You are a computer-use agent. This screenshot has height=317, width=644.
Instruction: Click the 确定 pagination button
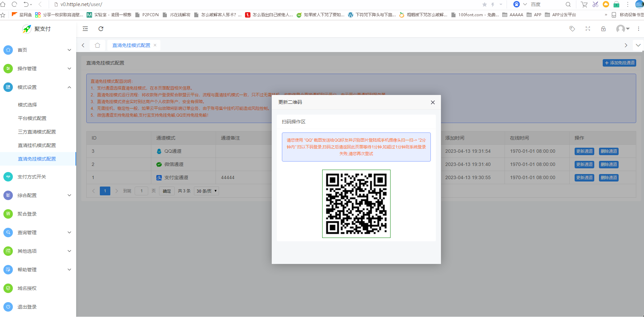click(167, 191)
